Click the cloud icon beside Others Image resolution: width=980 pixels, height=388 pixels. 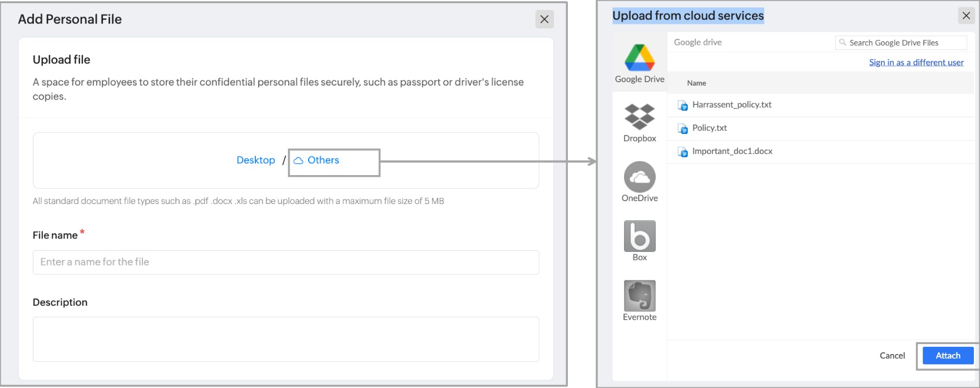299,161
